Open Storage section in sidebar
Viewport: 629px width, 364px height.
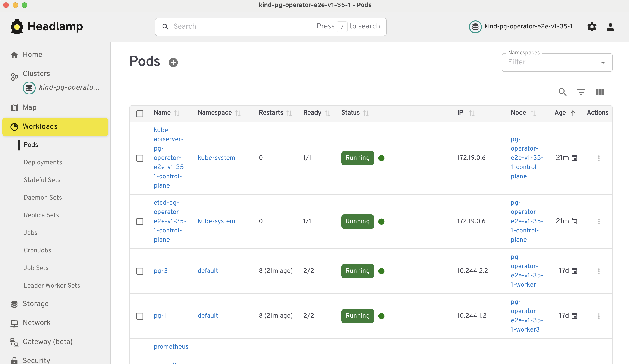coord(36,304)
